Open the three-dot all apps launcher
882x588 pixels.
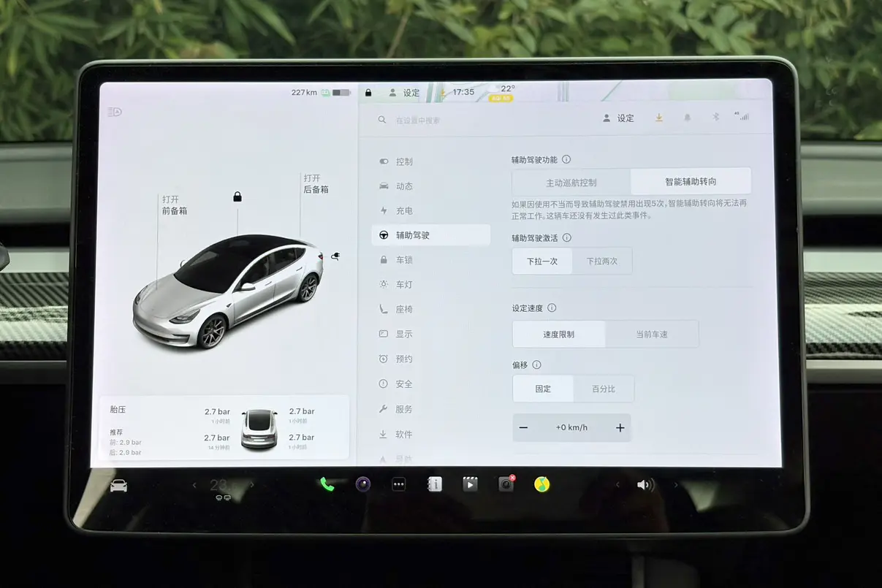398,484
